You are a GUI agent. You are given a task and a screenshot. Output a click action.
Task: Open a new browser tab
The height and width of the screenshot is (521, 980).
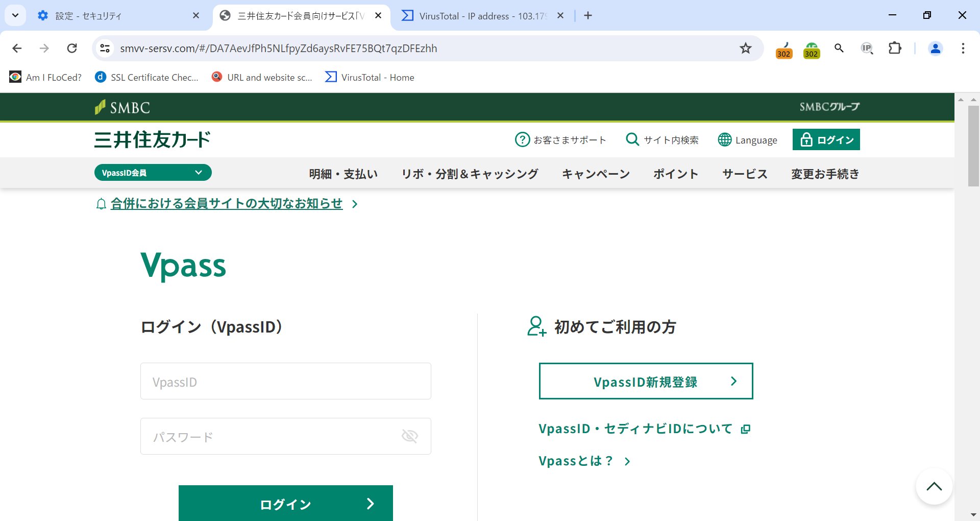(588, 15)
